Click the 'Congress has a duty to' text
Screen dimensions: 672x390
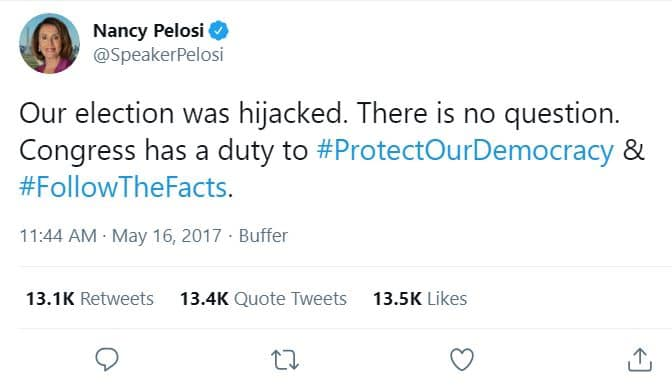[x=164, y=151]
